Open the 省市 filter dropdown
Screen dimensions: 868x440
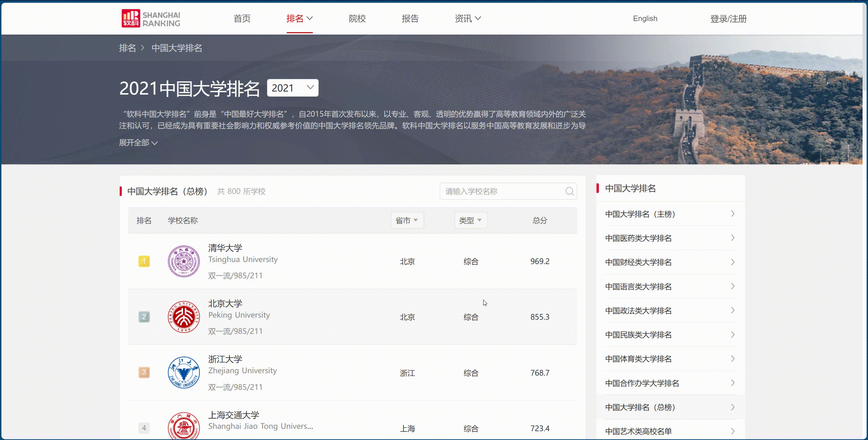coord(407,221)
